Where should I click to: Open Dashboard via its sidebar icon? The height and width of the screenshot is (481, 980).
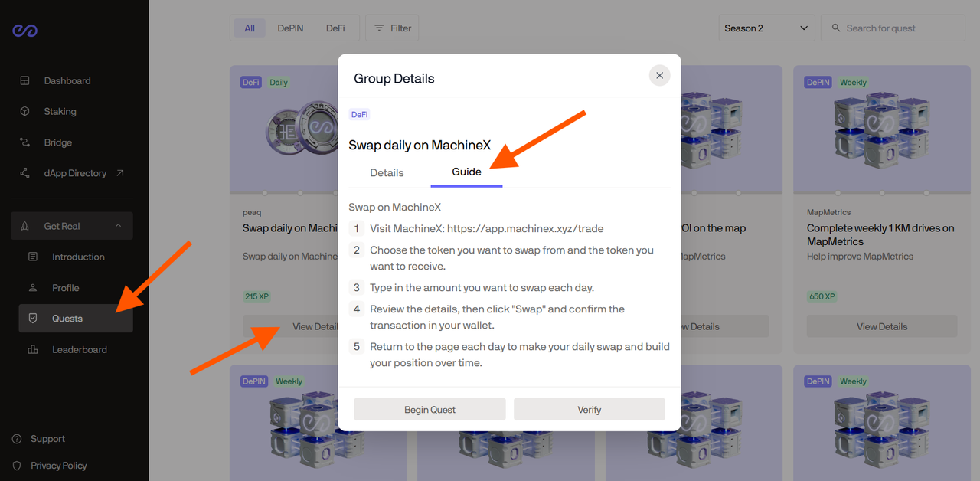[x=25, y=80]
